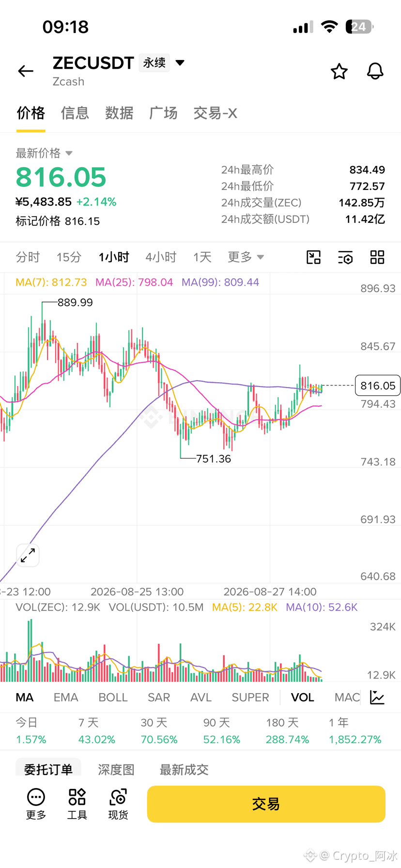This screenshot has width=401, height=868.
Task: Open the 委托订单 order book tab
Action: click(48, 769)
